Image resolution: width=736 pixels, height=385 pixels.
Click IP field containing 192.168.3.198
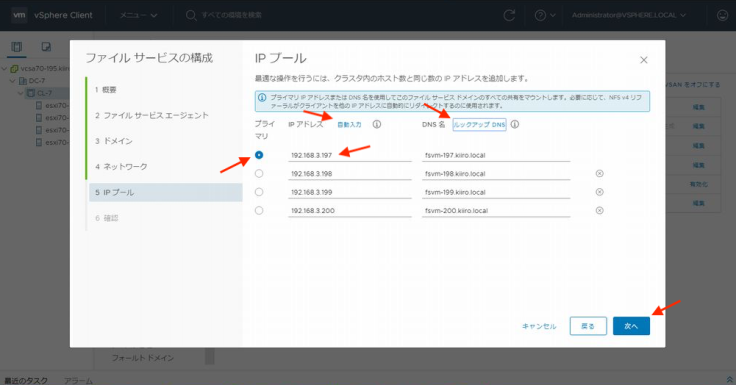pyautogui.click(x=350, y=173)
